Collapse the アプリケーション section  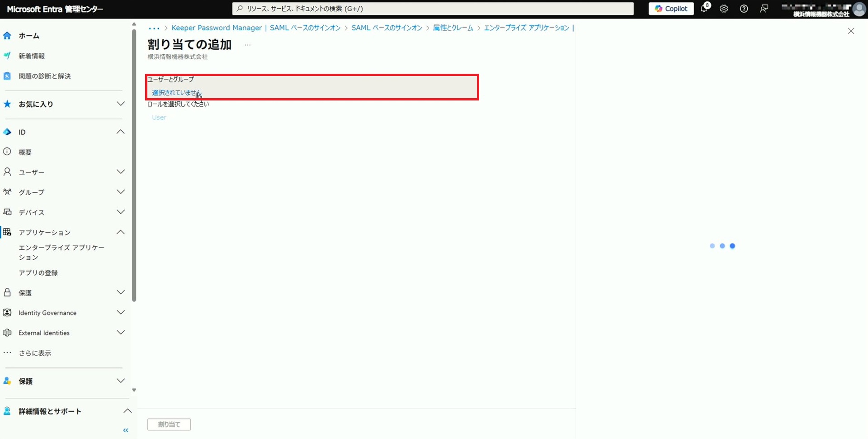[121, 232]
